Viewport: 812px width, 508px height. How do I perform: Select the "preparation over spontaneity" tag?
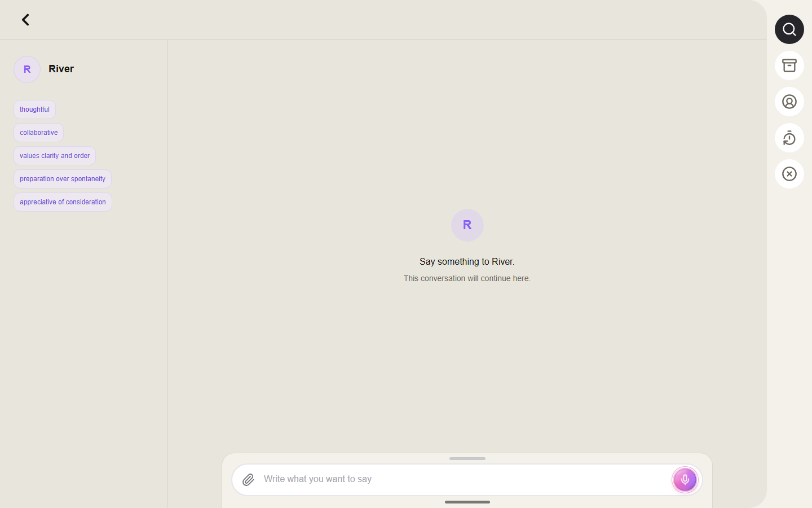point(63,179)
